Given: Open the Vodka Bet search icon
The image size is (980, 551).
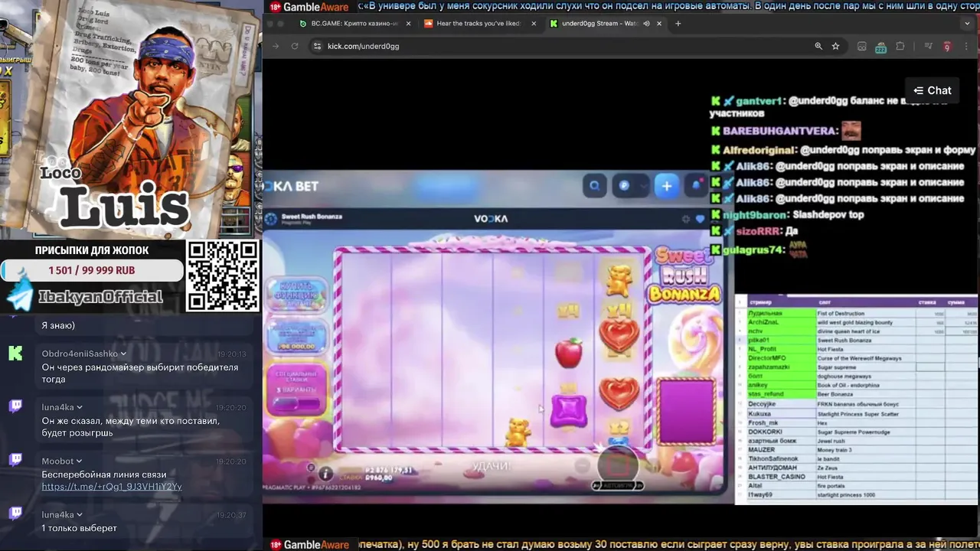Looking at the screenshot, I should [594, 186].
